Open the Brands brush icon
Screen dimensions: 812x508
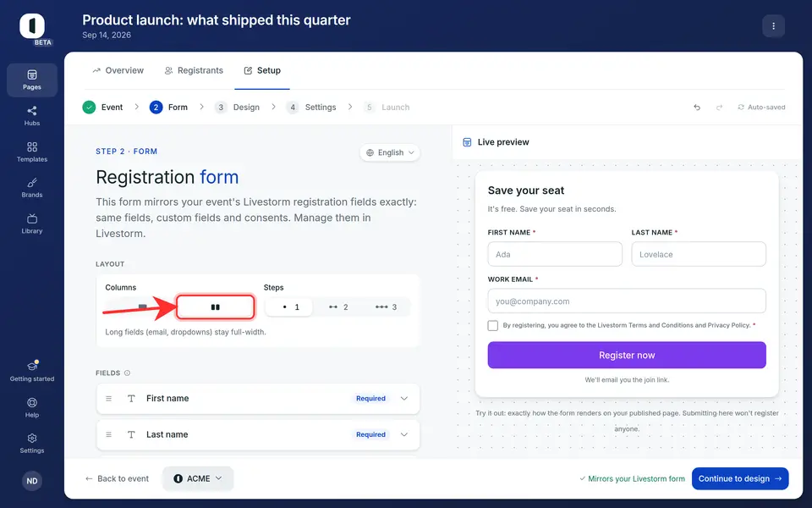pyautogui.click(x=31, y=183)
